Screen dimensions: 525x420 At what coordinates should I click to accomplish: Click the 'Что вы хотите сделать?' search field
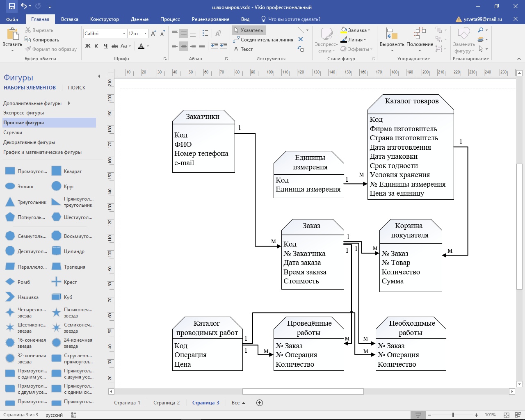[x=294, y=19]
